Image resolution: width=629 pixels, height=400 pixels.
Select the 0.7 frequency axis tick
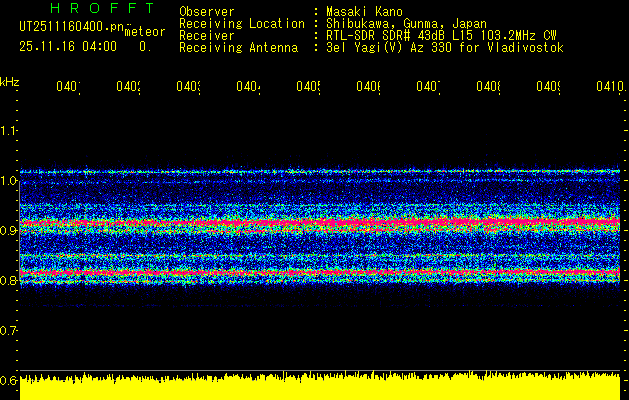10,330
